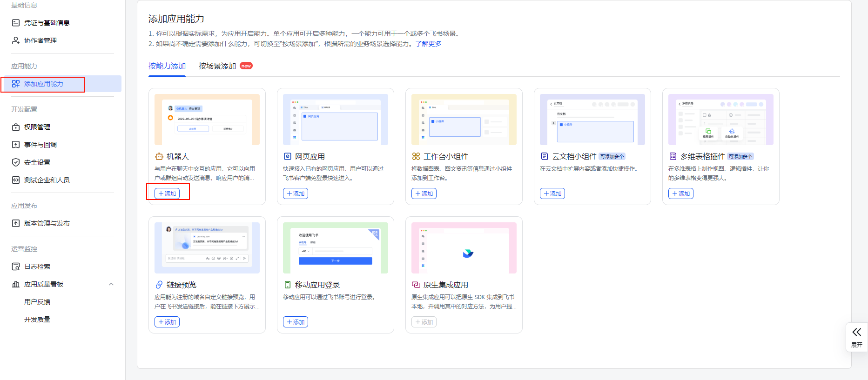Click the 移动应用登录 phone icon
This screenshot has height=380, width=868.
[288, 285]
